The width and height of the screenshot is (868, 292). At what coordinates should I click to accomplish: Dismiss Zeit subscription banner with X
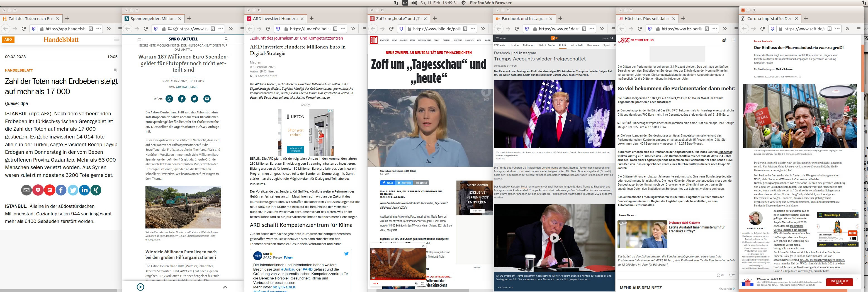(x=857, y=279)
